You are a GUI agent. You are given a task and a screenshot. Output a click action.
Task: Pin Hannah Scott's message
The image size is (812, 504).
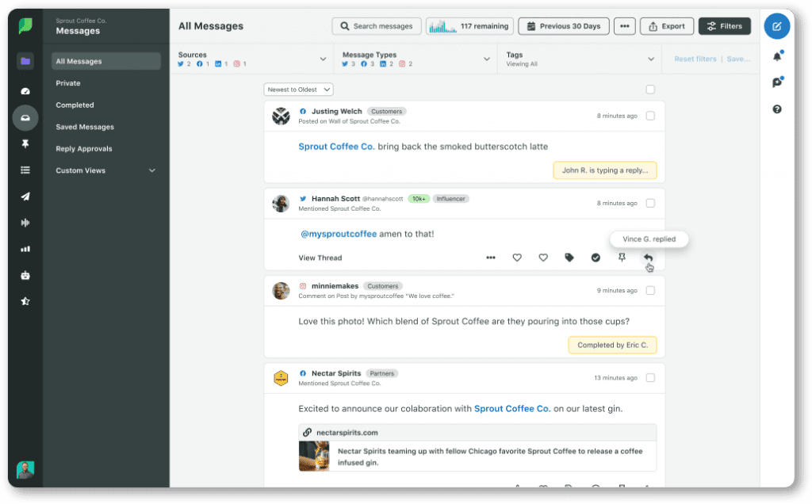coord(622,258)
